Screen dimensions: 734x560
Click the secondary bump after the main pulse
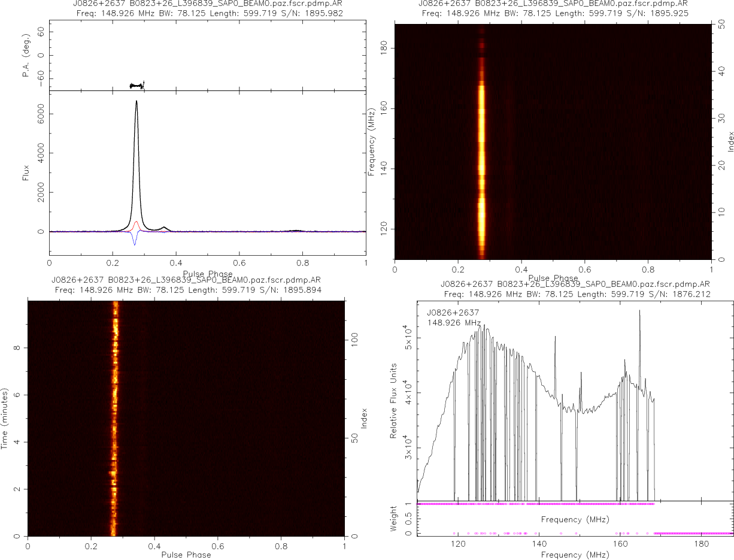163,228
